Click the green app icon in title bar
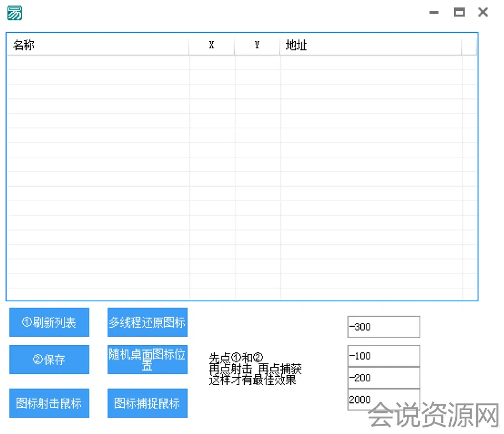The image size is (504, 434). (14, 13)
